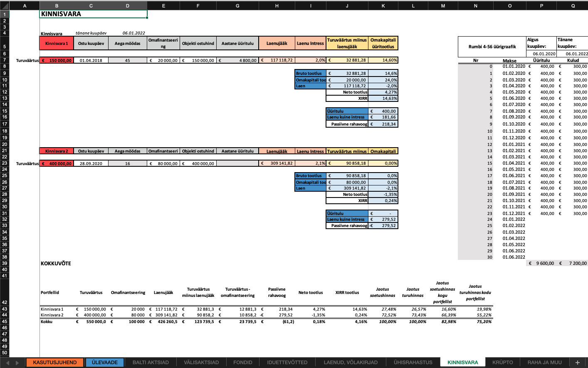The height and width of the screenshot is (368, 588).
Task: Select the FONDID sheet tab
Action: tap(242, 363)
